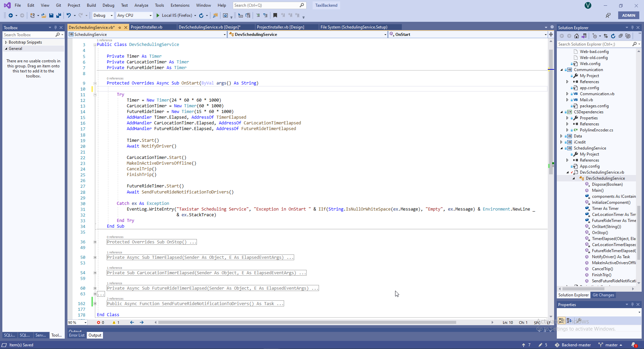Open the Error List tab
The height and width of the screenshot is (349, 644).
77,335
